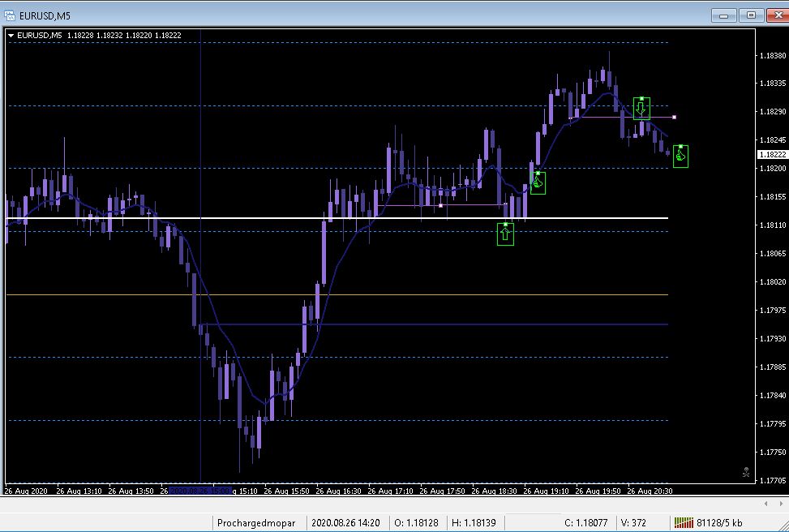Image resolution: width=789 pixels, height=532 pixels.
Task: Select the dark blue horizontal line near 1.17950
Action: [434, 324]
